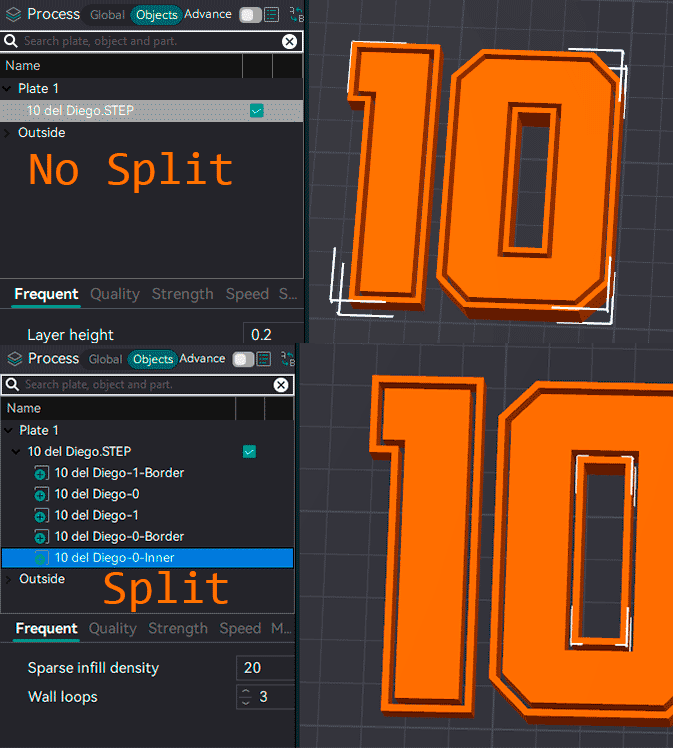673x748 pixels.
Task: Open the settings list icon in the bottom Process bar
Action: point(264,359)
